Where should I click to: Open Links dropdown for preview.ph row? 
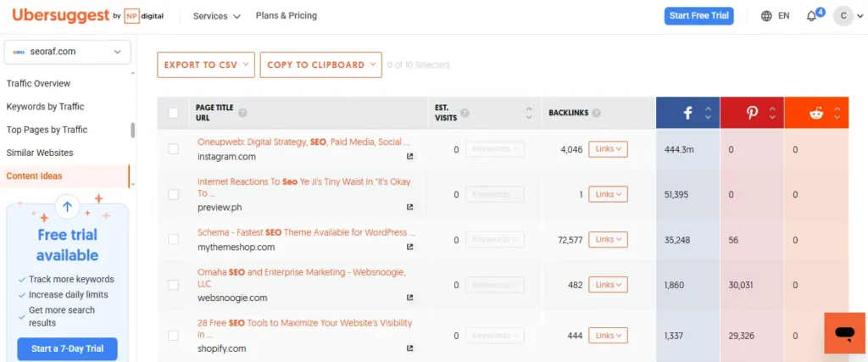(x=608, y=194)
